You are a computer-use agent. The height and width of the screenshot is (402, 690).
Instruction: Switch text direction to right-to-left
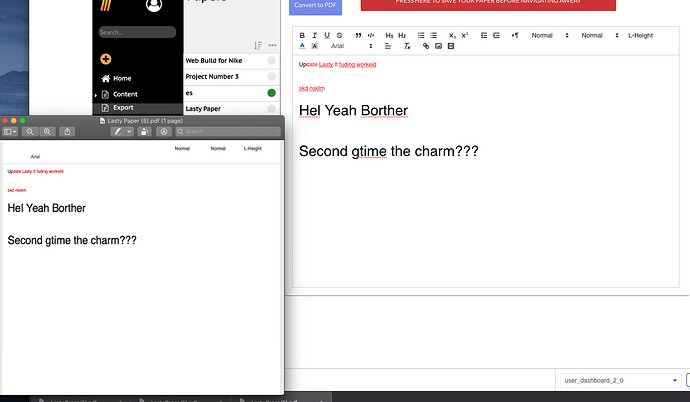pyautogui.click(x=515, y=35)
